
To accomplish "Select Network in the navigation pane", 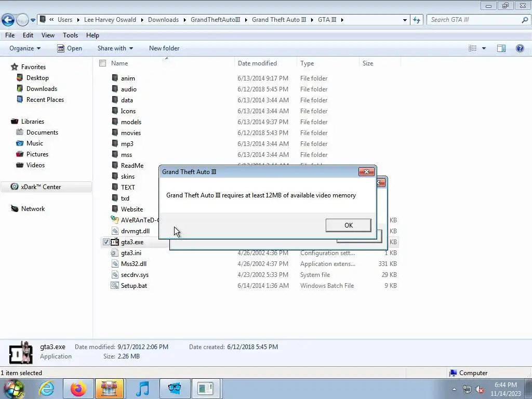I will pos(33,209).
